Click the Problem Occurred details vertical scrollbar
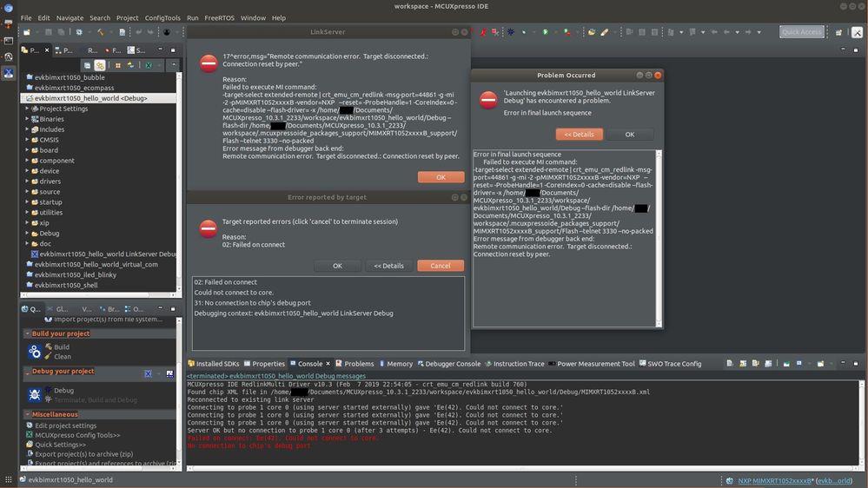Viewport: 868px width, 488px height. pyautogui.click(x=659, y=238)
